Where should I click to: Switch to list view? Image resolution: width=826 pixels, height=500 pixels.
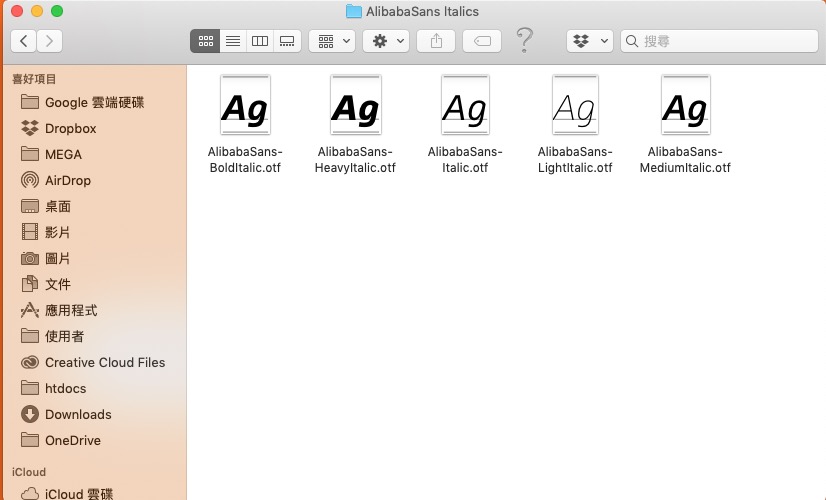coord(233,41)
